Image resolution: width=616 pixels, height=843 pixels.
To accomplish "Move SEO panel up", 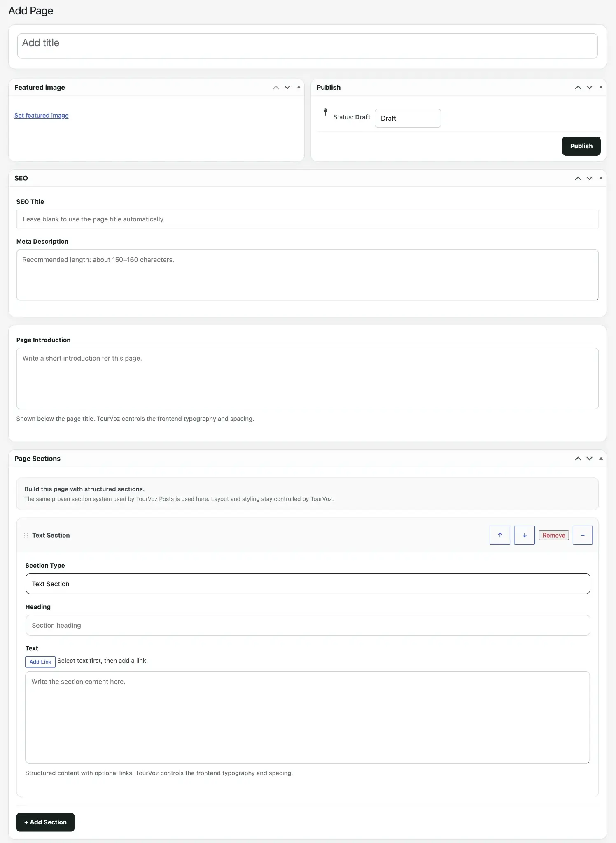I will [x=578, y=178].
